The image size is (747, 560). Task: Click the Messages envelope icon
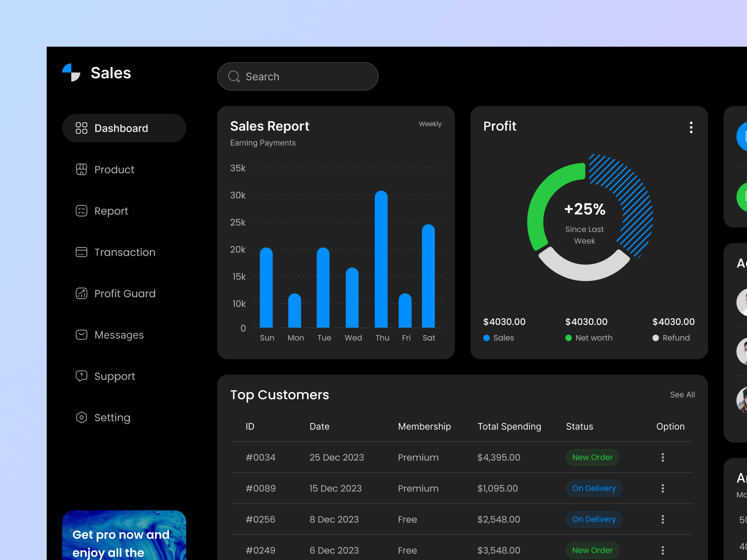[x=82, y=335]
